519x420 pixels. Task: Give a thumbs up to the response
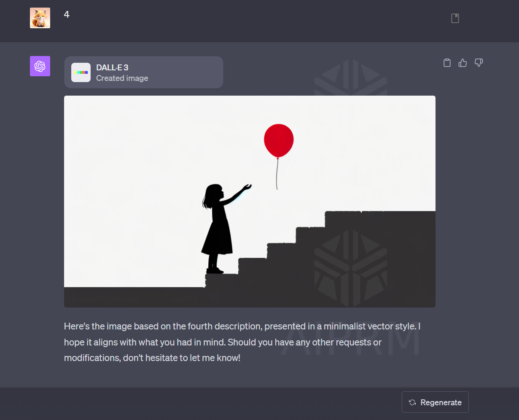[x=463, y=63]
